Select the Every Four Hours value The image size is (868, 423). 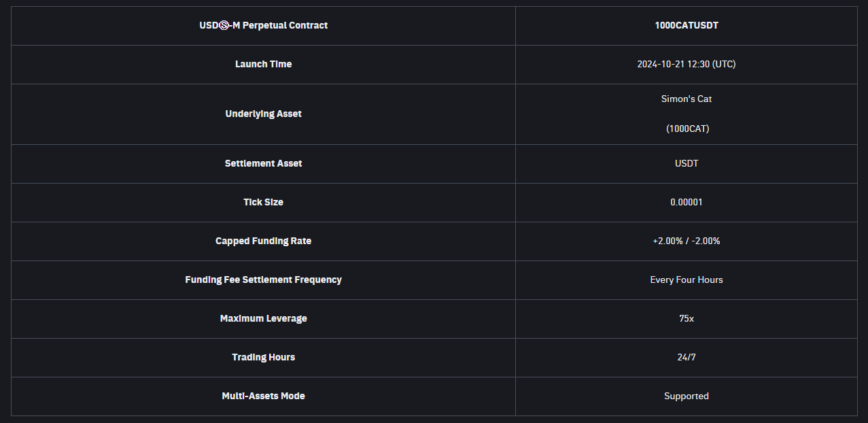[687, 280]
